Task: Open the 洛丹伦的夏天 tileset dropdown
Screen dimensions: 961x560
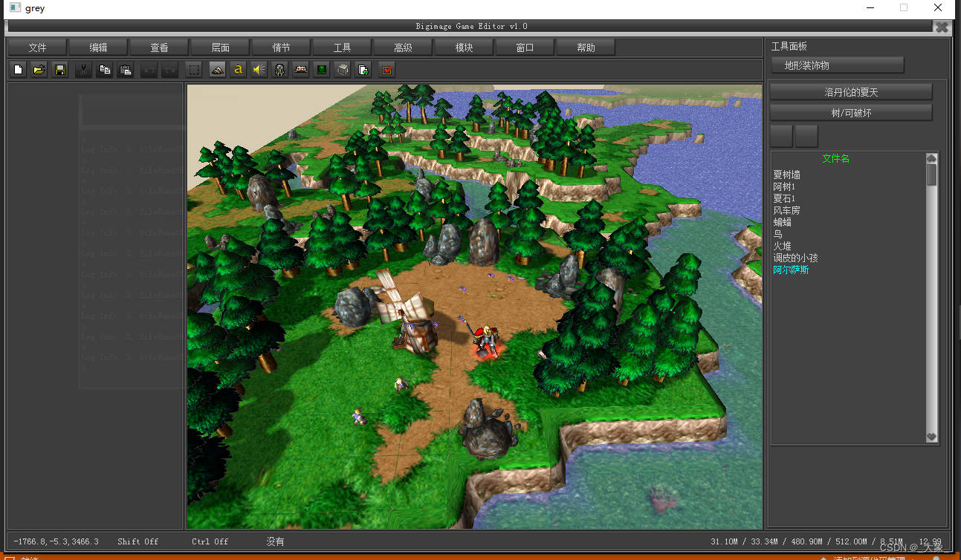Action: pos(851,92)
